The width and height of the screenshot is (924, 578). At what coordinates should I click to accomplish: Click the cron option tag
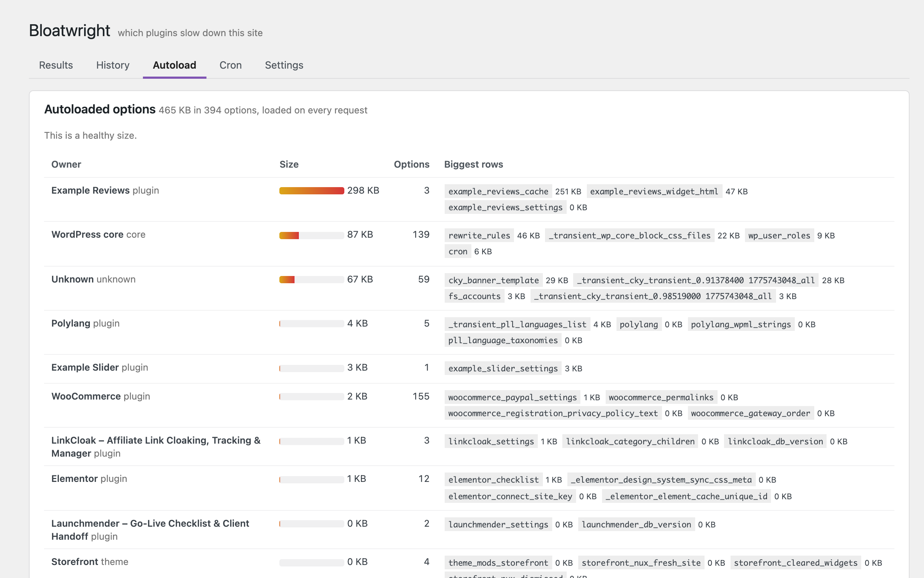(458, 251)
